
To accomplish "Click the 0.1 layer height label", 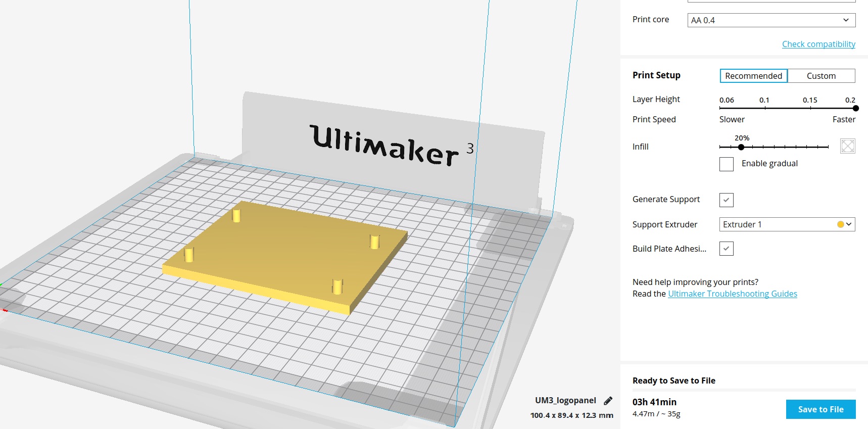I will (x=764, y=100).
